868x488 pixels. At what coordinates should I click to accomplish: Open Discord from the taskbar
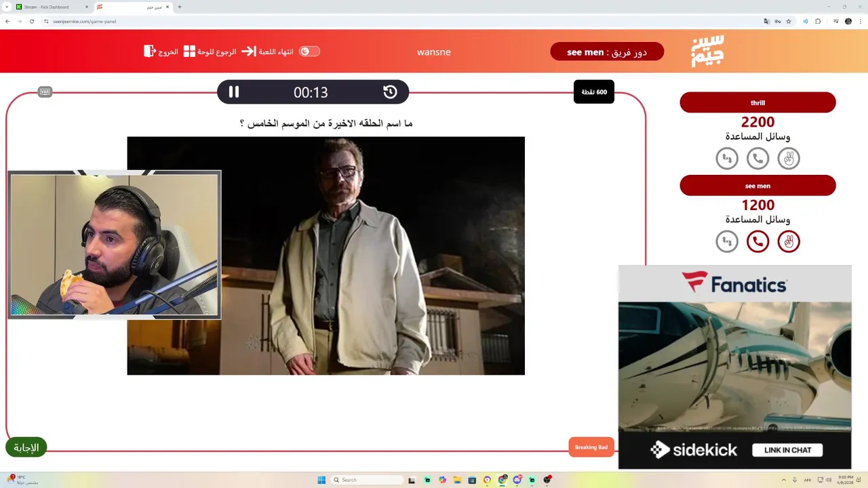click(x=517, y=480)
